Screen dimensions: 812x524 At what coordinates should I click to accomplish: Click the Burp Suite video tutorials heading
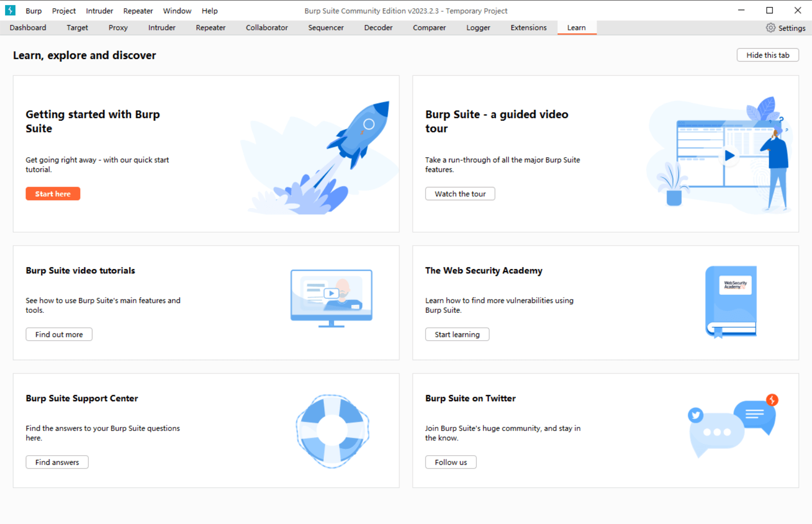pyautogui.click(x=81, y=271)
